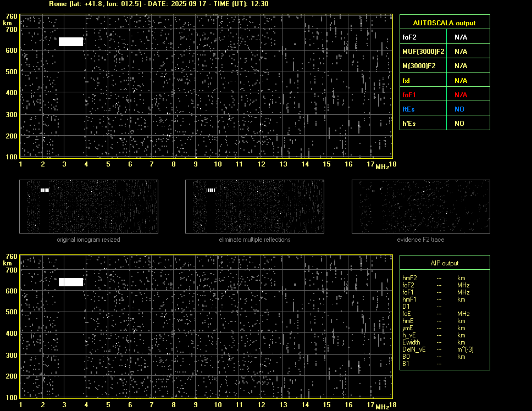
Task: Click the 'original ionogram resized' caption
Action: click(x=88, y=240)
